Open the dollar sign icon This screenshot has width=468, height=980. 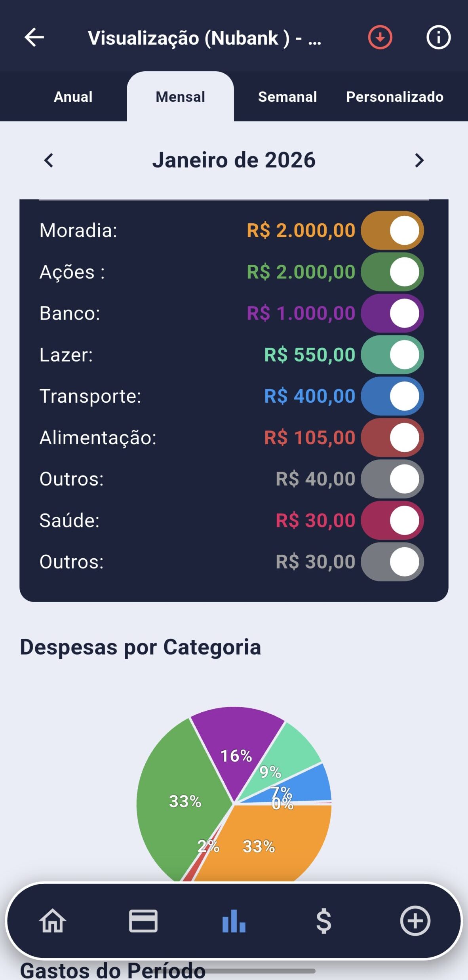click(324, 921)
